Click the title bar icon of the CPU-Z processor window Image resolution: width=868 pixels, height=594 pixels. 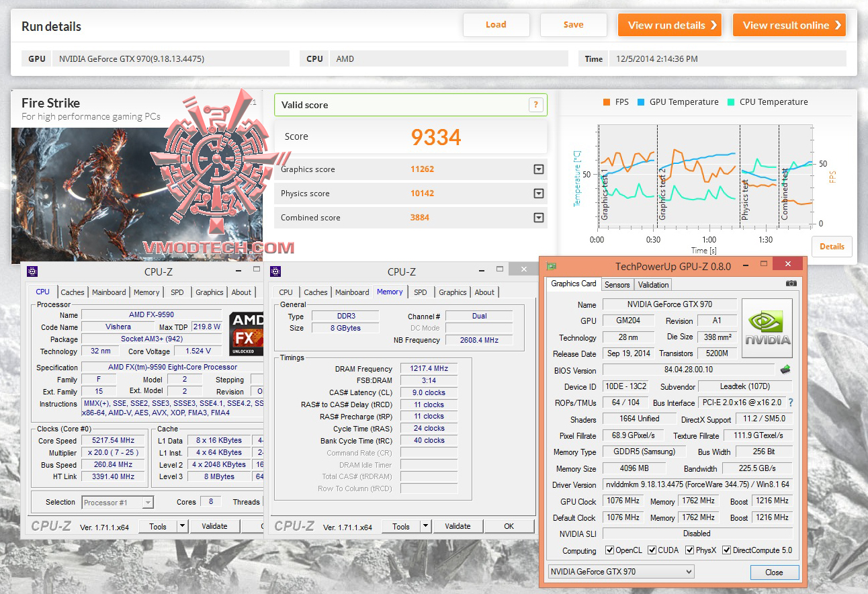tap(32, 271)
